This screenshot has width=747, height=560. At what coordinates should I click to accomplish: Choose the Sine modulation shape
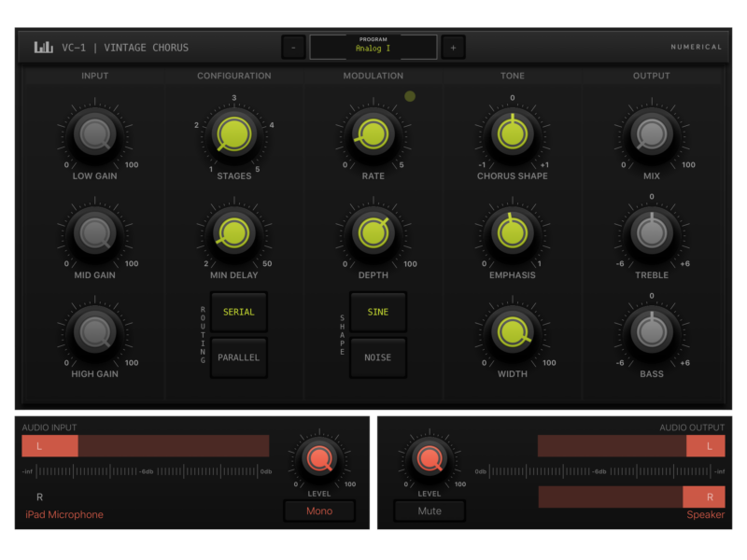378,312
